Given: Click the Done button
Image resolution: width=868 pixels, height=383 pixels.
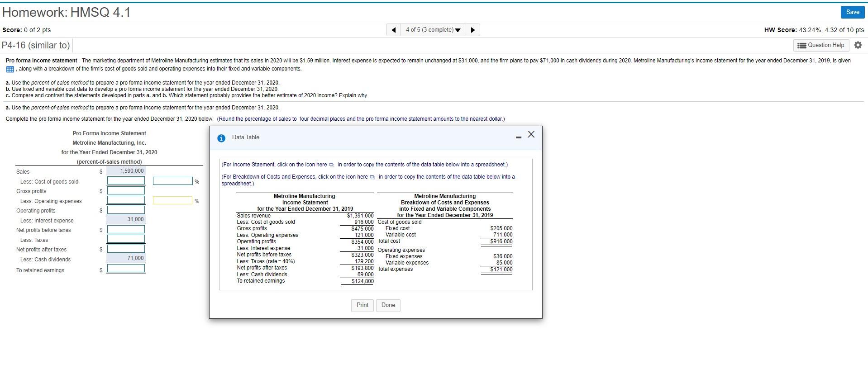Looking at the screenshot, I should [388, 305].
